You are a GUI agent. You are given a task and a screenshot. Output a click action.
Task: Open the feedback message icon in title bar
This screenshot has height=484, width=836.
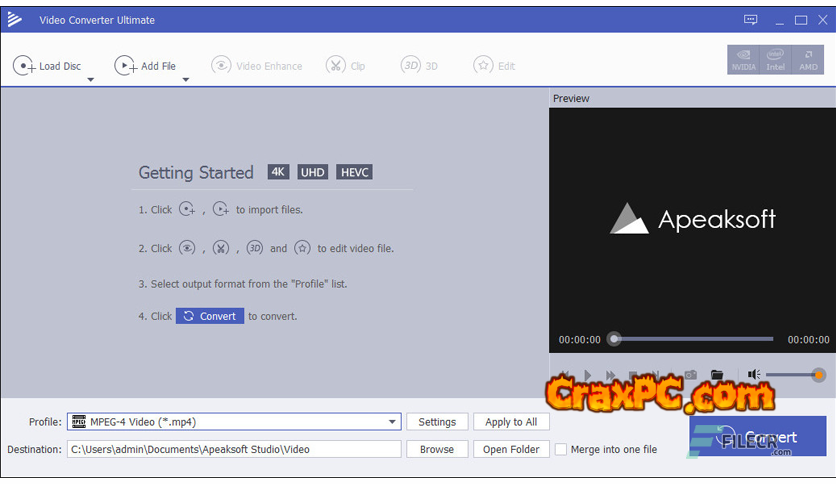[x=751, y=20]
